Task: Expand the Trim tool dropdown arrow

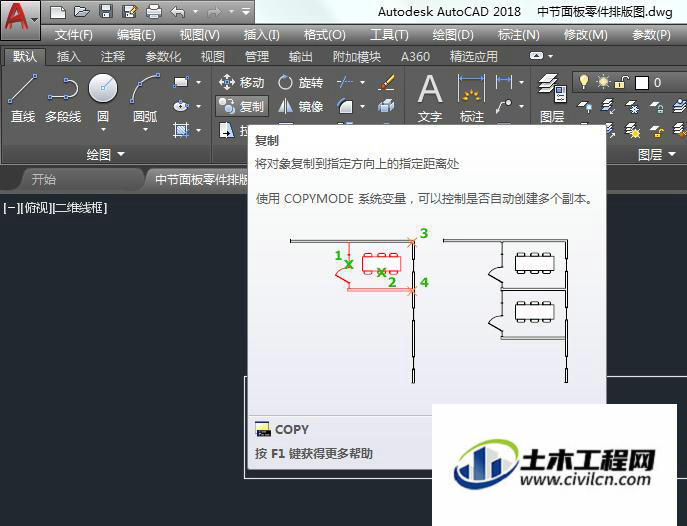Action: pos(362,82)
